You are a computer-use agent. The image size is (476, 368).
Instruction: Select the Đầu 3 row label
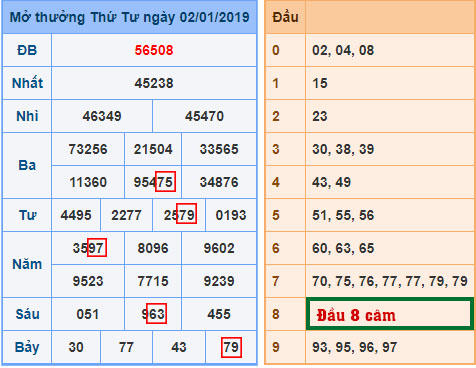tap(276, 149)
